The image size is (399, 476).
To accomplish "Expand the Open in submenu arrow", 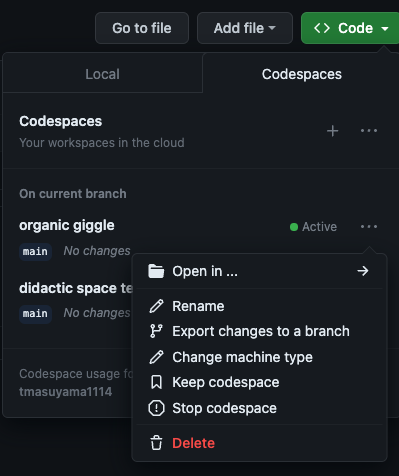I will (363, 271).
